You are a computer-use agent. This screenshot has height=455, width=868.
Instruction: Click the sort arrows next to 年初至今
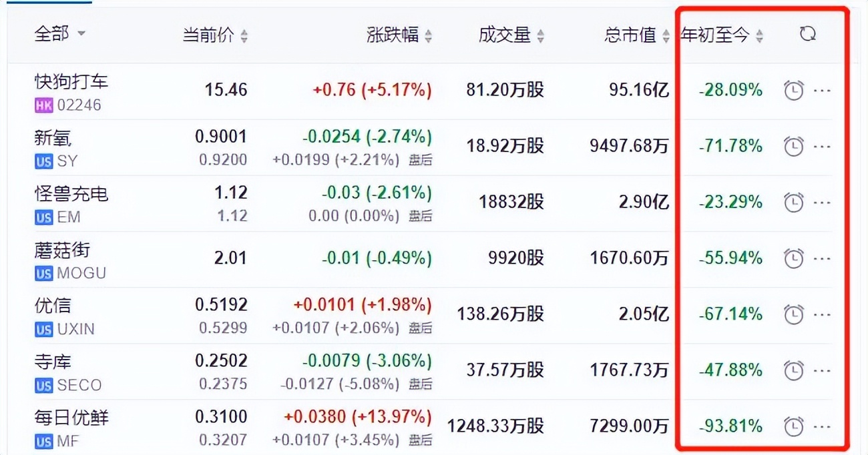click(758, 33)
